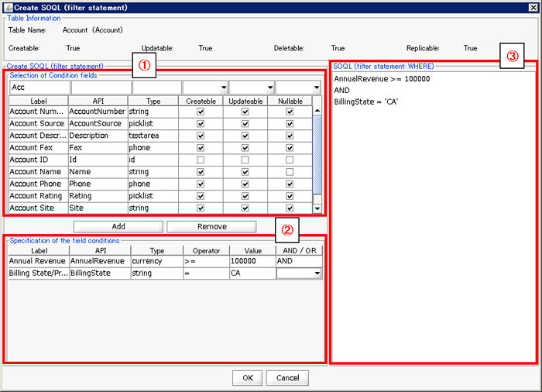Viewport: 542px width, 392px height.
Task: Select the Account Rating row in field list
Action: [x=37, y=196]
